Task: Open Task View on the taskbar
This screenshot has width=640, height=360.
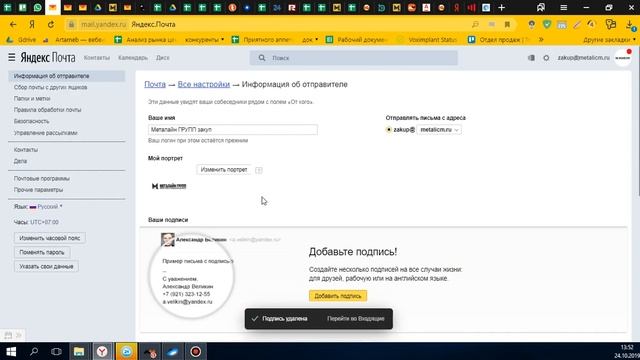Action: coord(56,351)
